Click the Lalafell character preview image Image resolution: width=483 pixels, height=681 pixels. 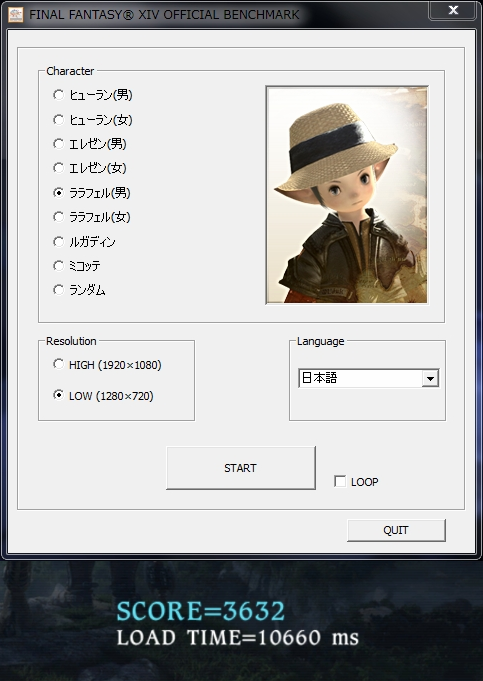[347, 195]
